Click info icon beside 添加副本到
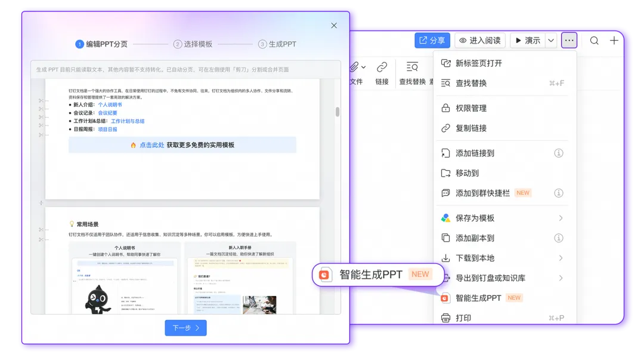The image size is (644, 363). (559, 238)
